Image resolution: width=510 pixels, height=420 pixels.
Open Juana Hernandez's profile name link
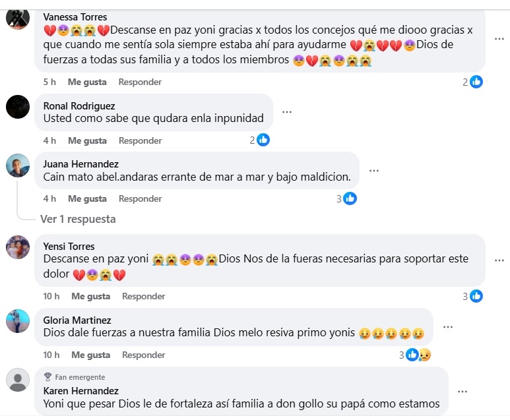[x=80, y=164]
